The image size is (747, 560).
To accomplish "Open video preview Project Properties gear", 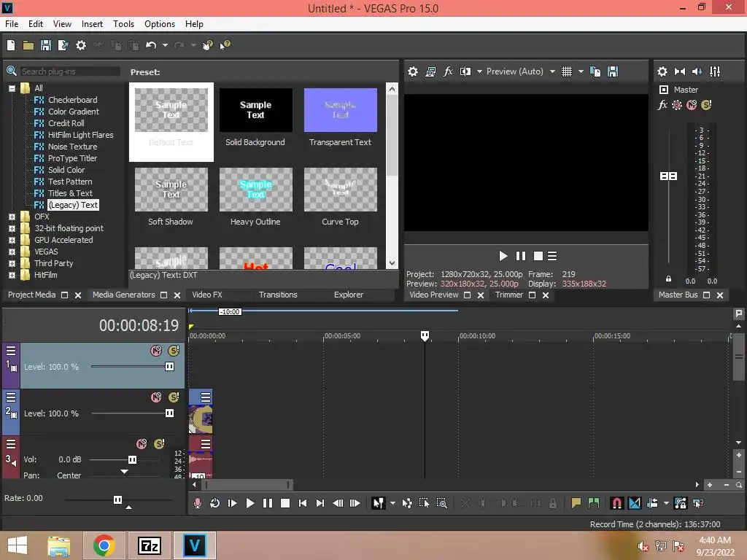I will pyautogui.click(x=413, y=71).
